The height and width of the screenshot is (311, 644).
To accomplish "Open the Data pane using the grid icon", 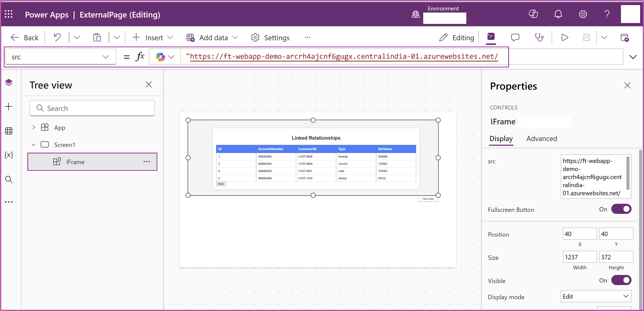I will (9, 131).
